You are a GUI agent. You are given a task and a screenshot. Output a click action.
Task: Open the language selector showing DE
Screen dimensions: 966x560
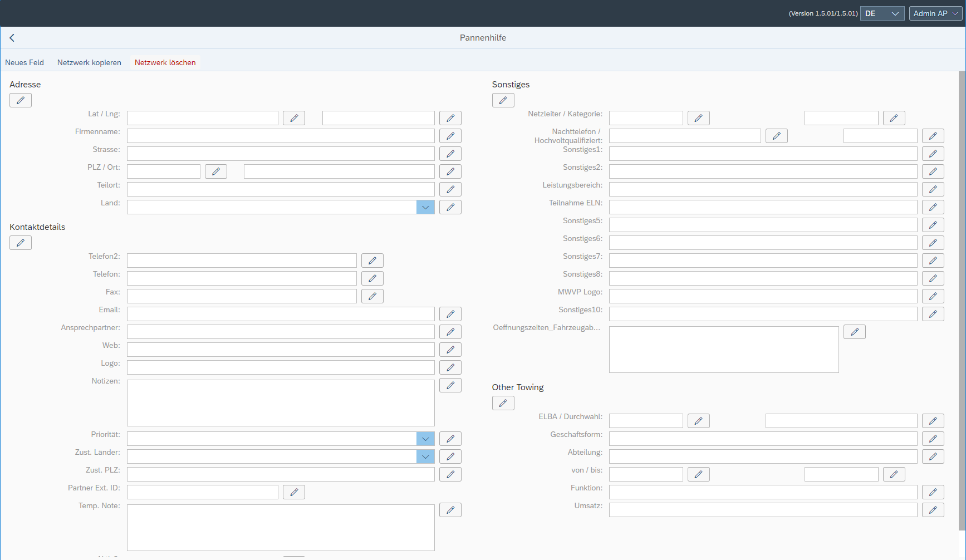(x=882, y=13)
